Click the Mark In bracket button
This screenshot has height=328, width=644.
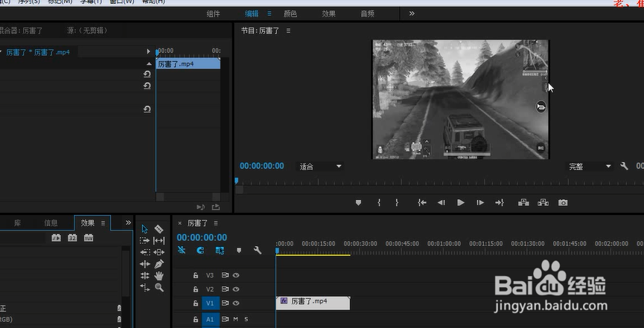click(379, 202)
